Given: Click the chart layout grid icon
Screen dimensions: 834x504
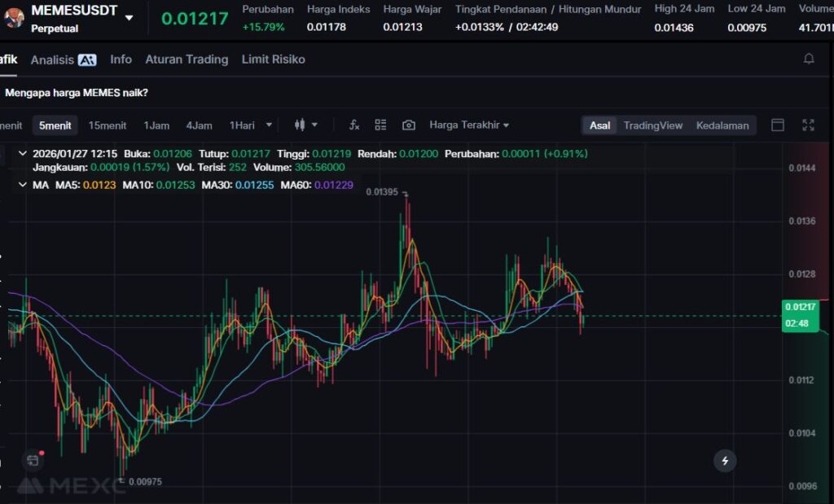Looking at the screenshot, I should tap(380, 125).
